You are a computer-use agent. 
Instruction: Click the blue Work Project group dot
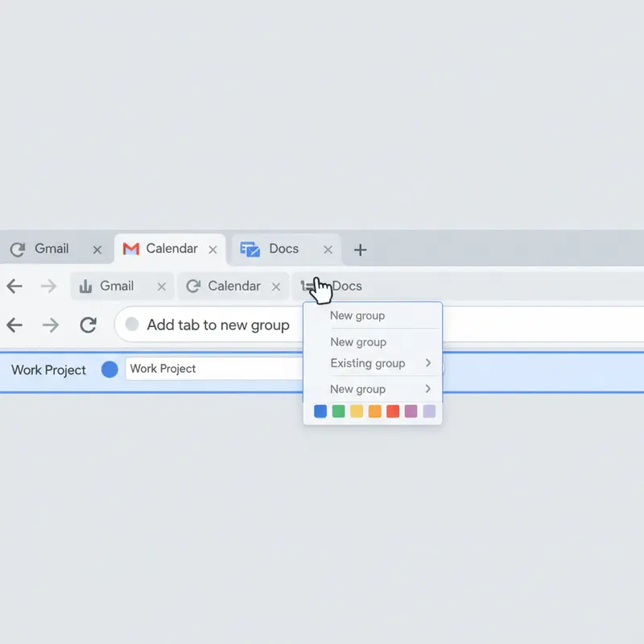(109, 369)
